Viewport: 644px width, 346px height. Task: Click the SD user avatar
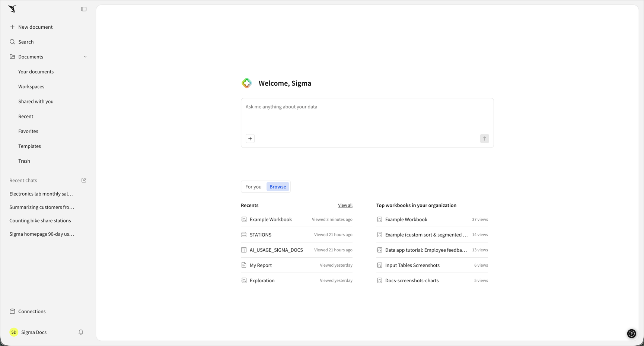(14, 332)
